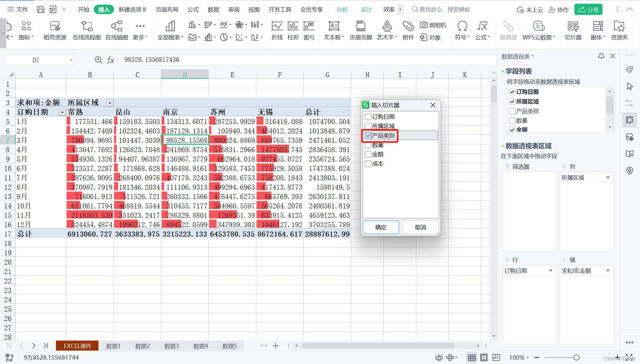The image size is (640, 364).
Task: Click the 照相机 camera tool
Action: pos(433,25)
